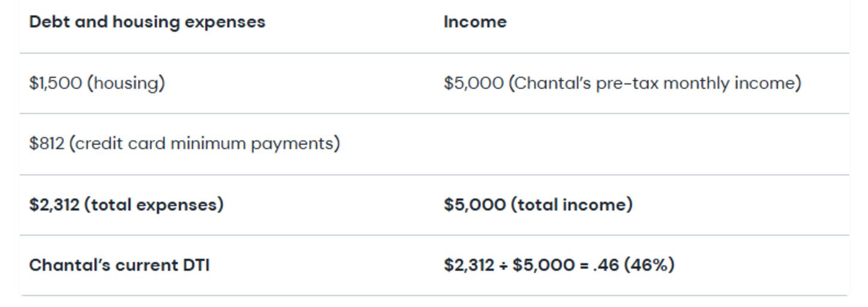The image size is (868, 307).
Task: Click the "Chantal's current DTI" row label
Action: click(x=119, y=265)
